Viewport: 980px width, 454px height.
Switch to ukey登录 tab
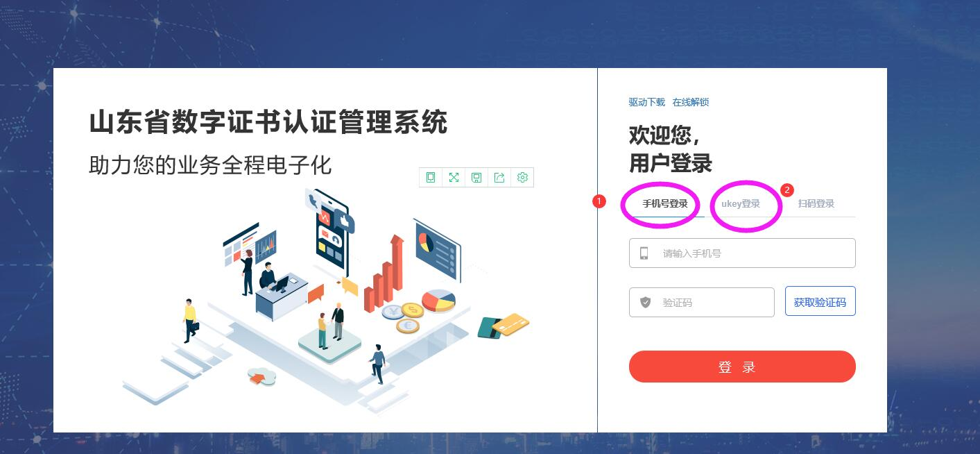point(741,203)
